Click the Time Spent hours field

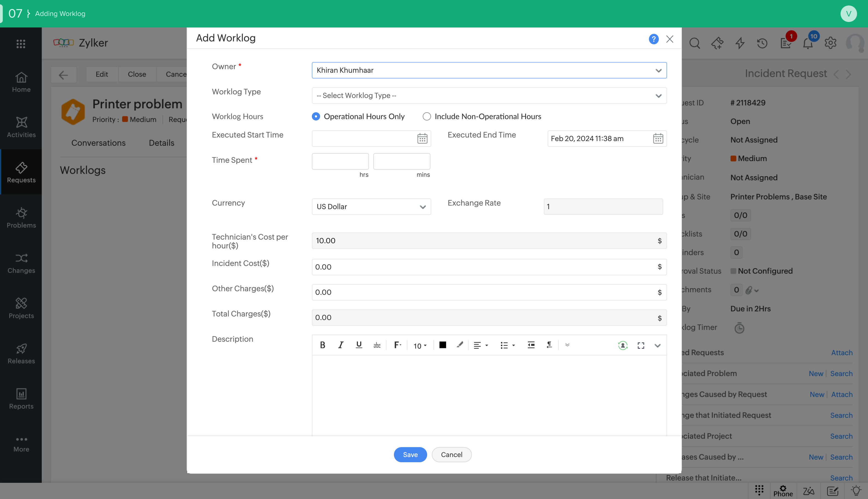340,161
